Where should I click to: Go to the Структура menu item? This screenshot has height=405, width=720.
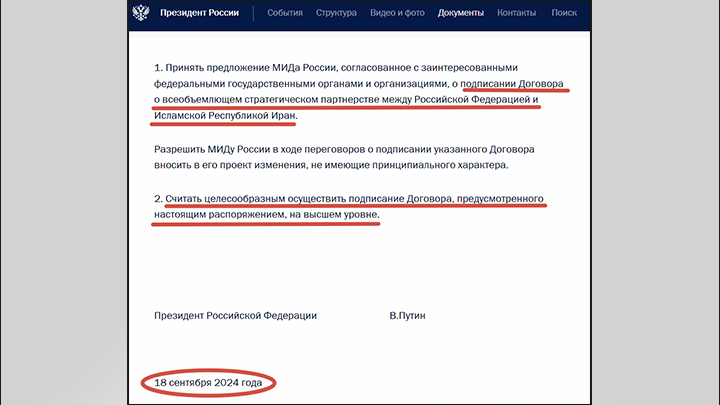pos(336,14)
